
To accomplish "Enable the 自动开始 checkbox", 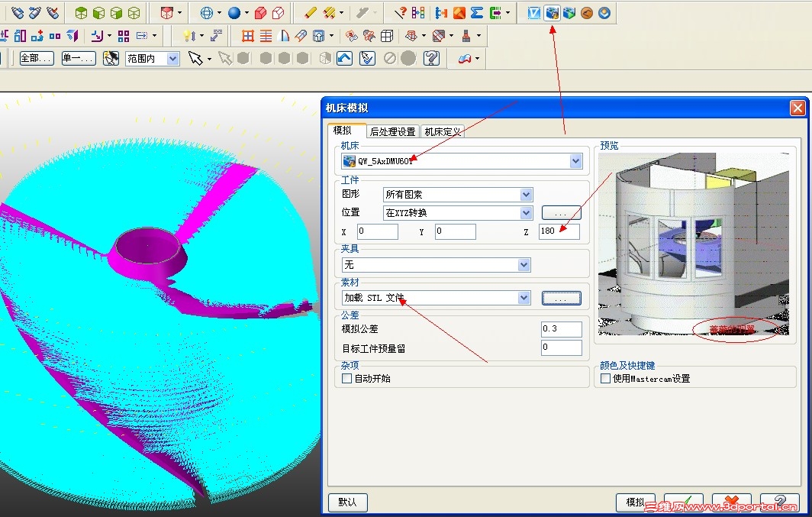I will 347,379.
